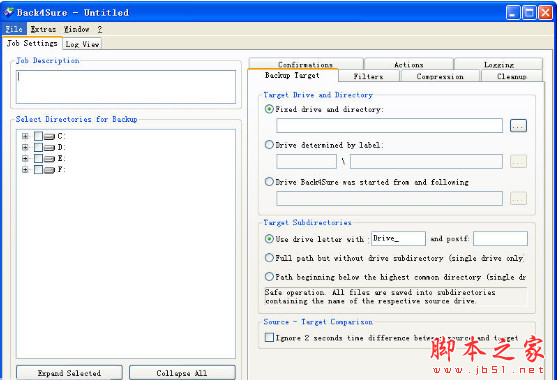The width and height of the screenshot is (557, 381).
Task: Click the fixed drive directory input field
Action: (389, 126)
